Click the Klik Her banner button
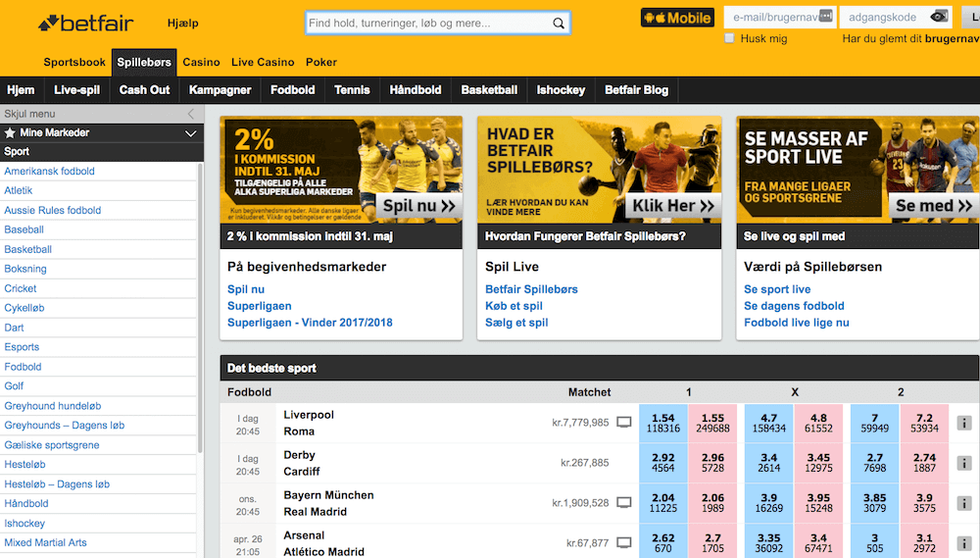 click(673, 206)
